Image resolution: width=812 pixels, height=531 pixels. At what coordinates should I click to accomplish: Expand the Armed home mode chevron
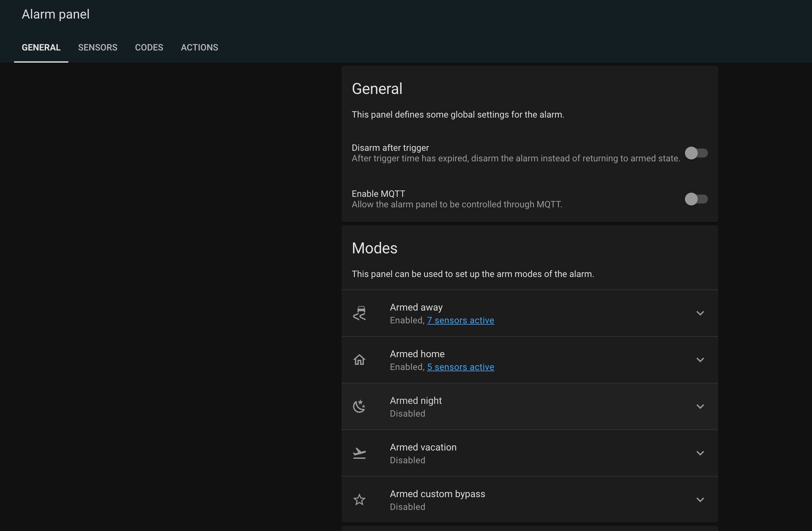tap(700, 360)
